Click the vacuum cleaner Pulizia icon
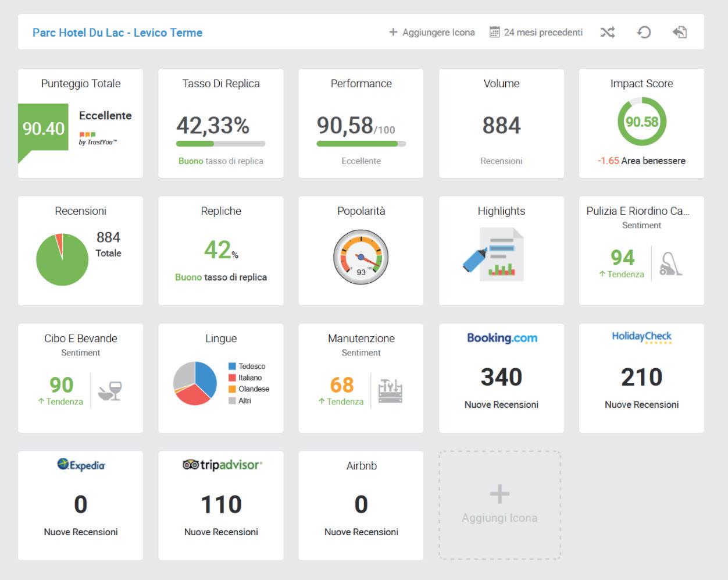This screenshot has height=580, width=728. pos(671,264)
